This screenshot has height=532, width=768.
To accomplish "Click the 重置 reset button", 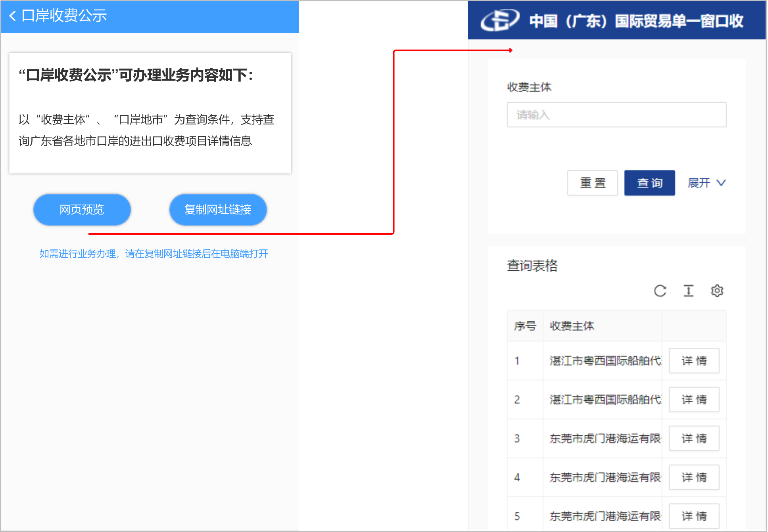I will [592, 183].
